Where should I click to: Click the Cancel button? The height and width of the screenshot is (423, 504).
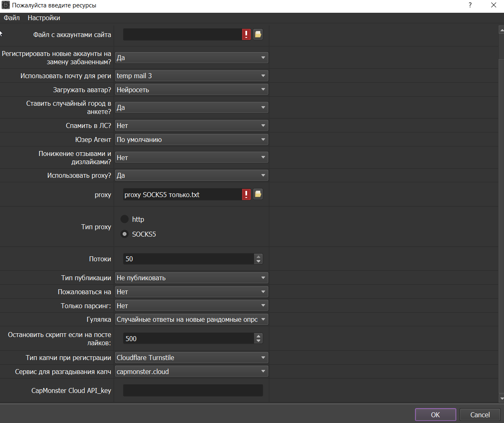tap(480, 415)
